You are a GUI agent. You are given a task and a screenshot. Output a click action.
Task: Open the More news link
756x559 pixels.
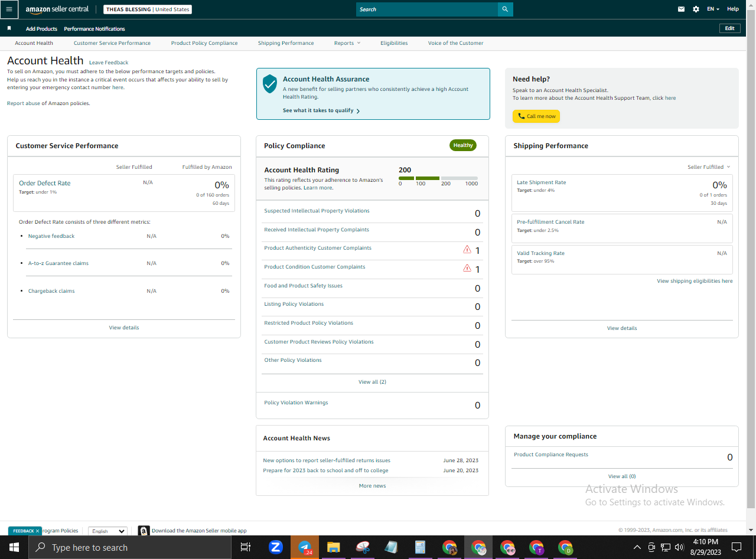point(372,486)
